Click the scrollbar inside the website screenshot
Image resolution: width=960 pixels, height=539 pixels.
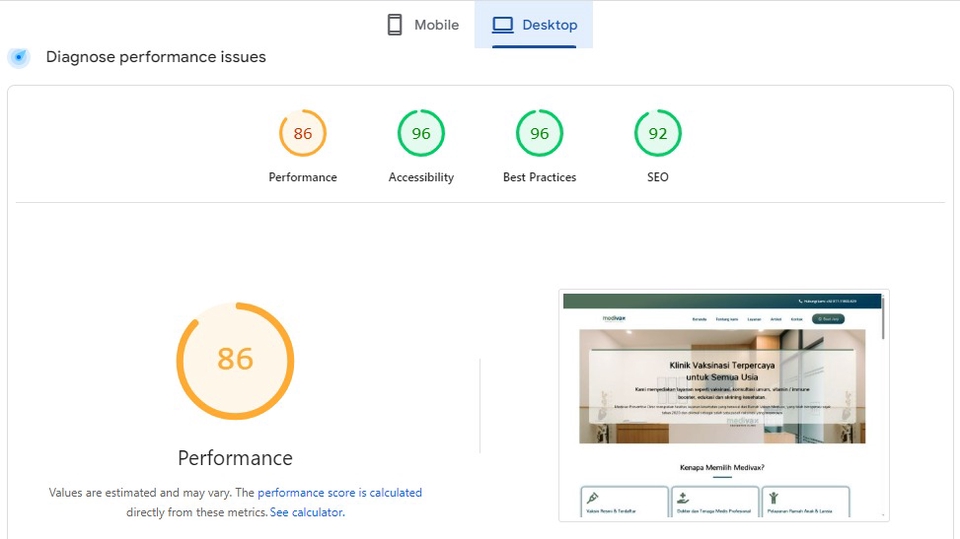(x=884, y=320)
